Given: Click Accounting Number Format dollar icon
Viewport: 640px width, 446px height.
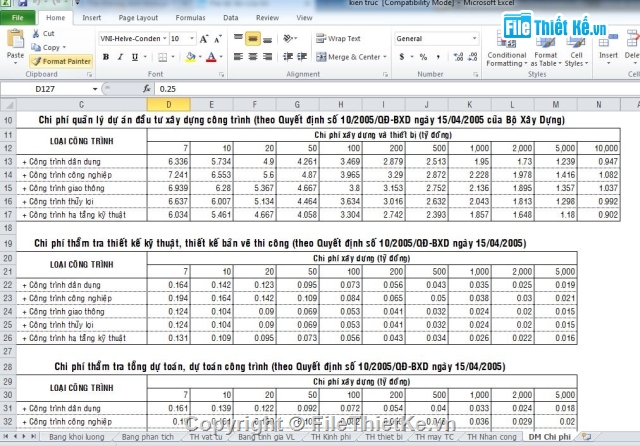Looking at the screenshot, I should tap(402, 57).
